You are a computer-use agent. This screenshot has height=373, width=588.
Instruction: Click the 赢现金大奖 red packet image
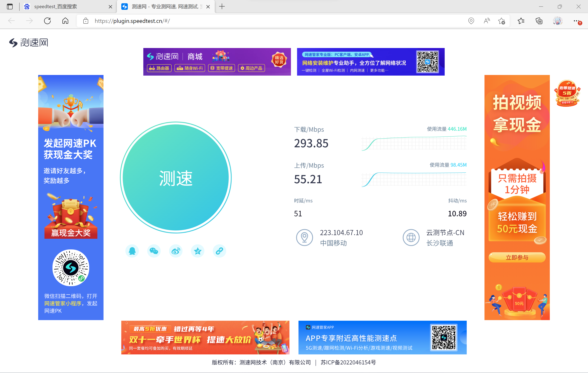(71, 216)
